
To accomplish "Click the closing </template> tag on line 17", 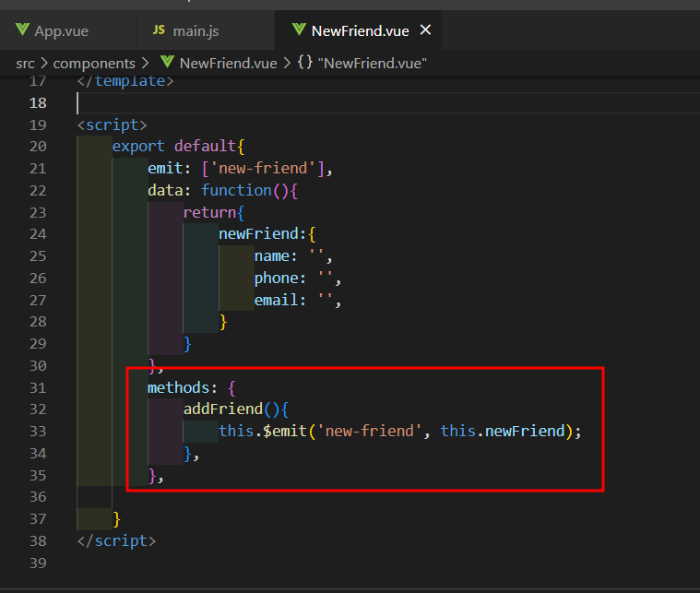I will click(125, 81).
